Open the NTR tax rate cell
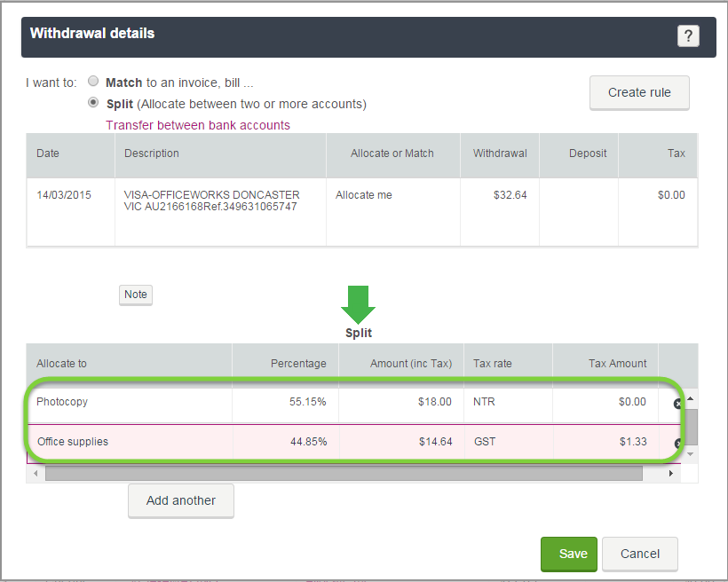The image size is (728, 582). (x=508, y=402)
